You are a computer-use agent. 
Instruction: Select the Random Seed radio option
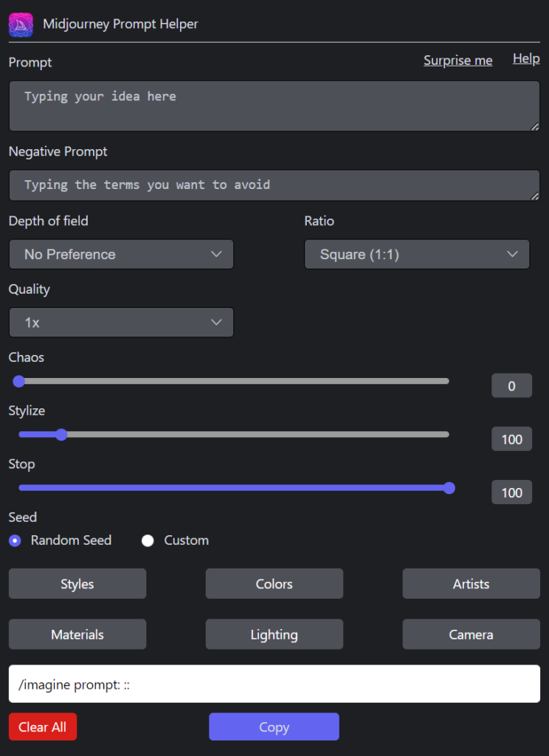tap(15, 540)
